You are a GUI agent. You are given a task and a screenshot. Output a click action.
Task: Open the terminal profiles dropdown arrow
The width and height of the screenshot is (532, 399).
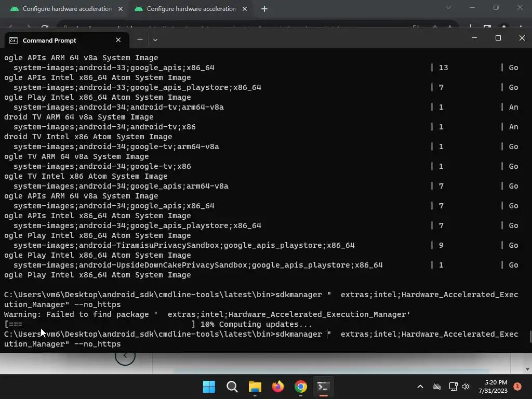tap(155, 40)
